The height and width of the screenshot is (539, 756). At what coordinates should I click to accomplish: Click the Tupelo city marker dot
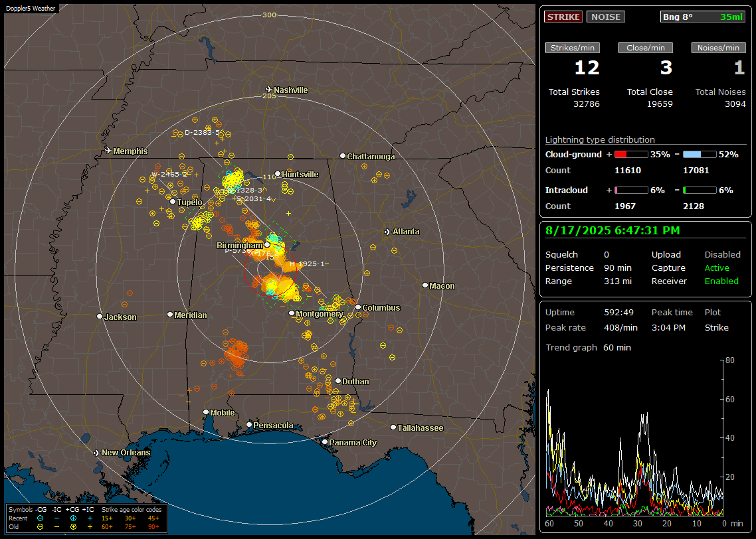173,202
